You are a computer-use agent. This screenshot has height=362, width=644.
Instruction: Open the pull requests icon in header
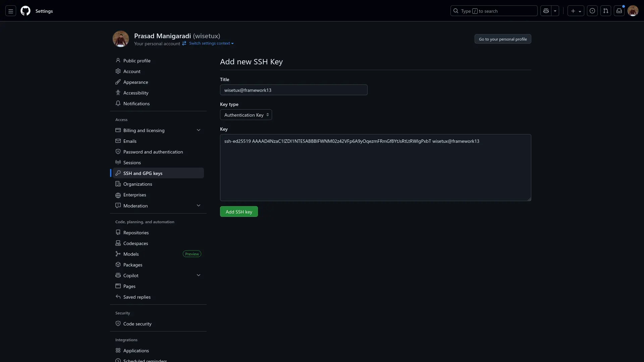pos(606,11)
